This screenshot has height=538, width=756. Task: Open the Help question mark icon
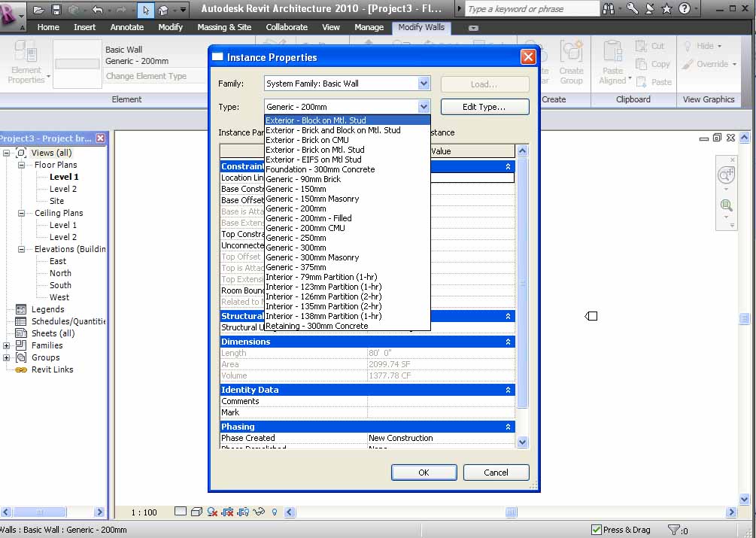[x=684, y=9]
